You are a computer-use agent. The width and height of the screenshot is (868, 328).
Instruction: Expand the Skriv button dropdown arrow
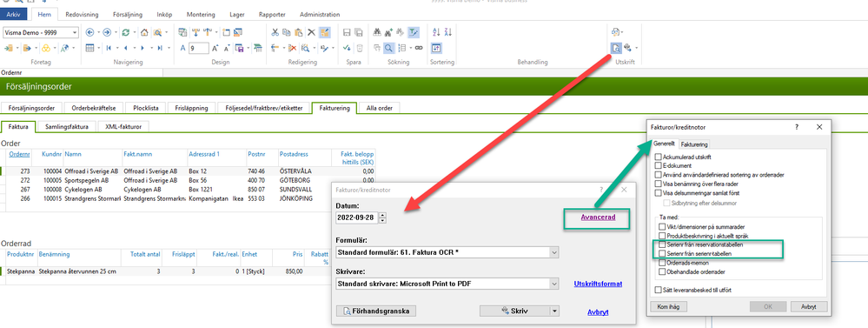[553, 311]
